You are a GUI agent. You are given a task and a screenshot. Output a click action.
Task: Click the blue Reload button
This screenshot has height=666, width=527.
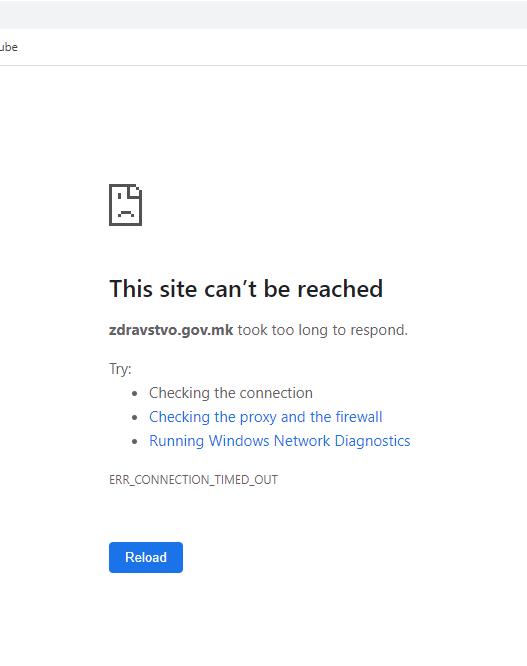[x=146, y=557]
